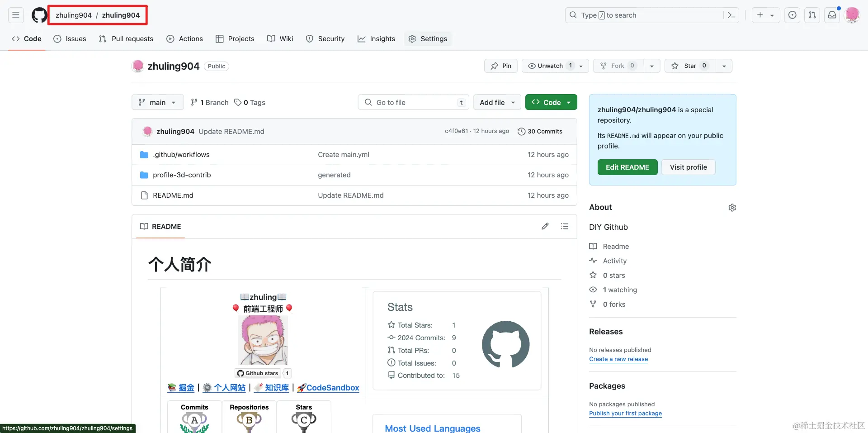Go to GitHub home via Octocat logo
The width and height of the screenshot is (868, 433).
coord(39,15)
